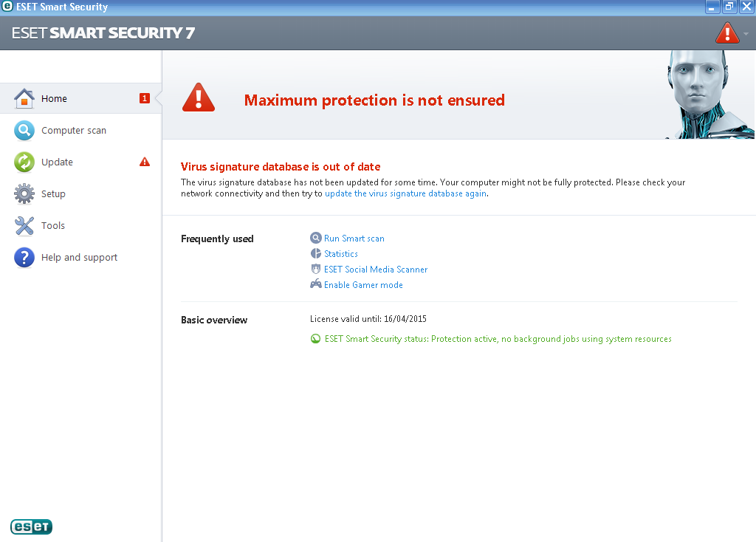Screen dimensions: 756x542
Task: Click the 'Basic overview' label
Action: (214, 320)
